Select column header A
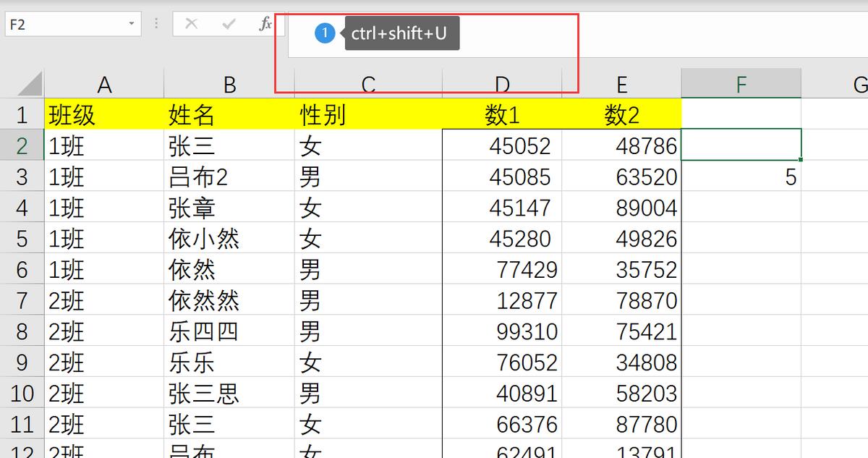Screen dimensions: 868x458 pyautogui.click(x=105, y=83)
